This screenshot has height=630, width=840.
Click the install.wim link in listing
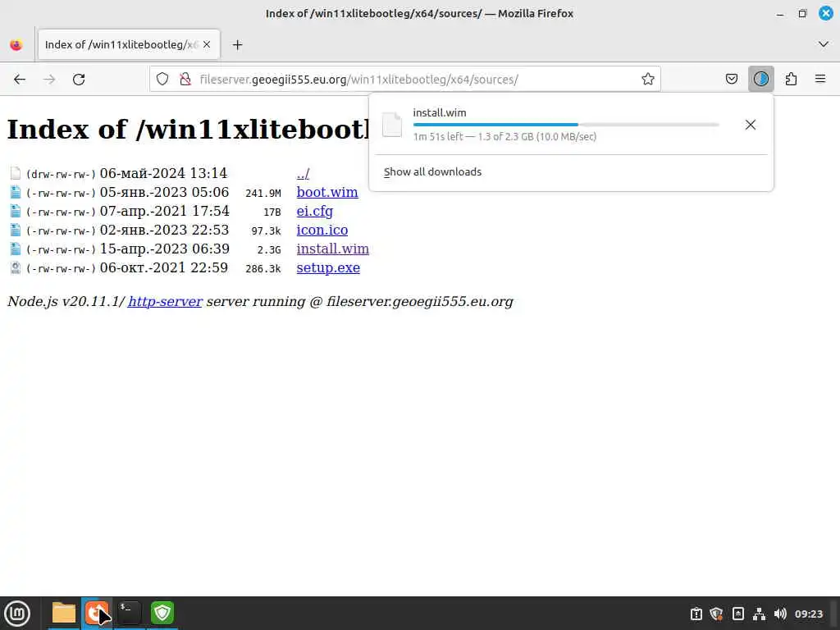tap(333, 249)
